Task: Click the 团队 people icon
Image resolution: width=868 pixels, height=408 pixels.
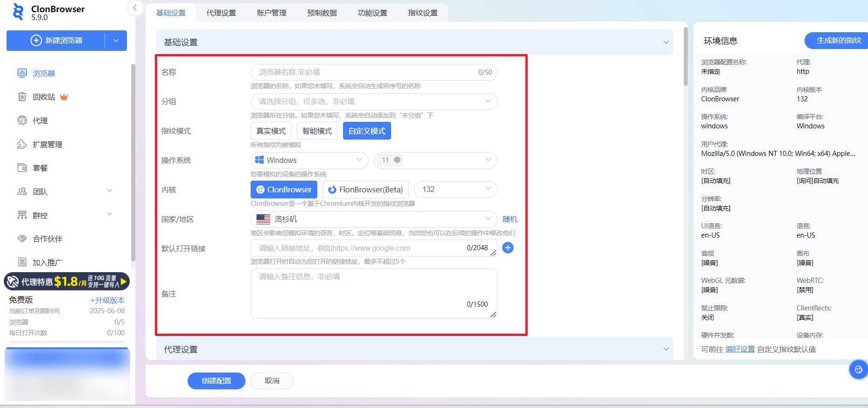Action: (22, 191)
